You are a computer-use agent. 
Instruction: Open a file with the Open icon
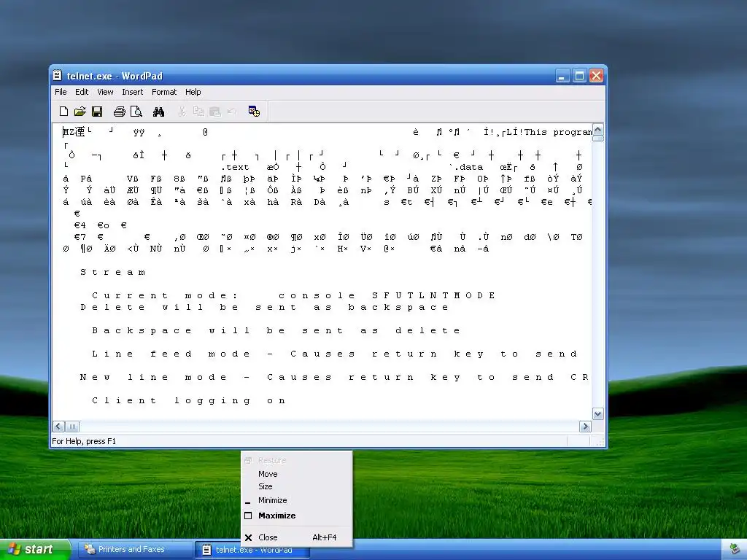(80, 112)
